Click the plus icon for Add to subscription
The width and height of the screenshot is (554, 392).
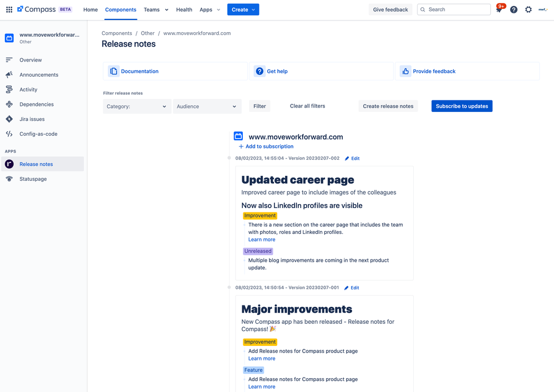pos(241,146)
